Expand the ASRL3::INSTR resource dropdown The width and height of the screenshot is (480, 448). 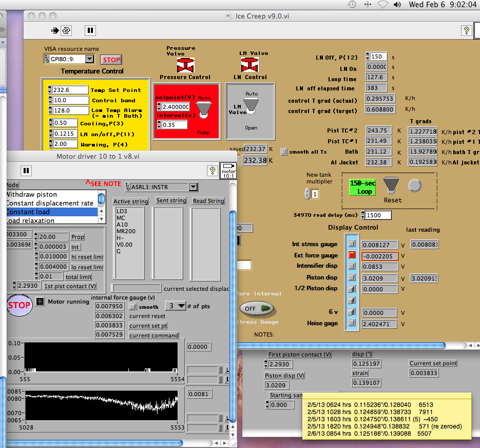(193, 187)
